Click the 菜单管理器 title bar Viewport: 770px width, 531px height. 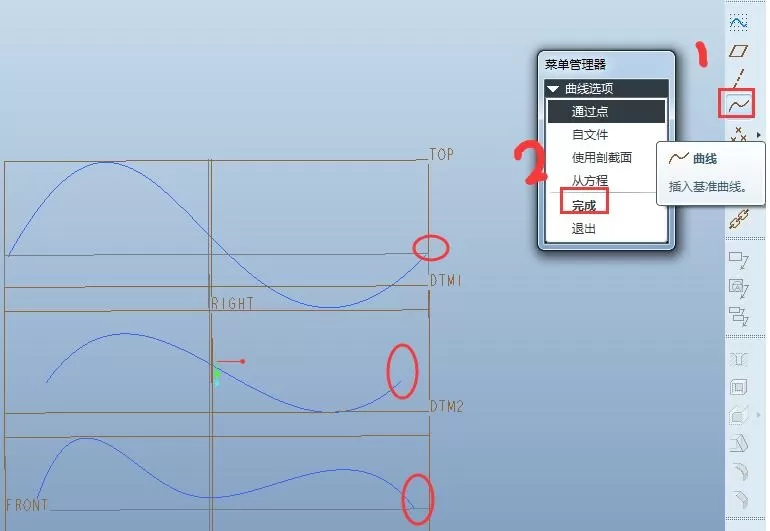click(x=606, y=64)
